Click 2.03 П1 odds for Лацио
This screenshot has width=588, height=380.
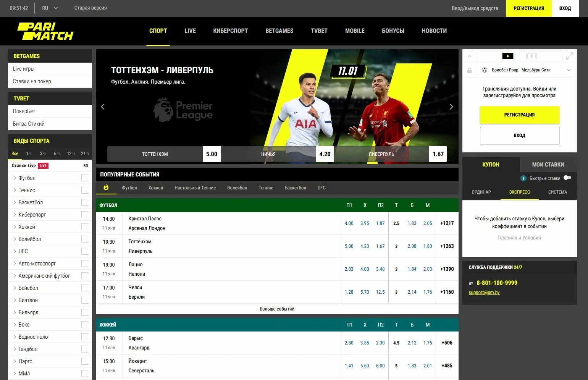point(349,269)
